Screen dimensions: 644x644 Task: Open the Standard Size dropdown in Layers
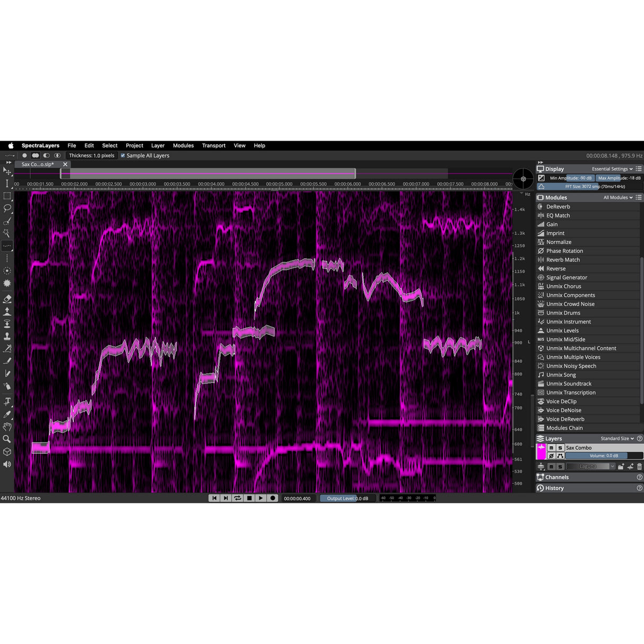tap(615, 439)
